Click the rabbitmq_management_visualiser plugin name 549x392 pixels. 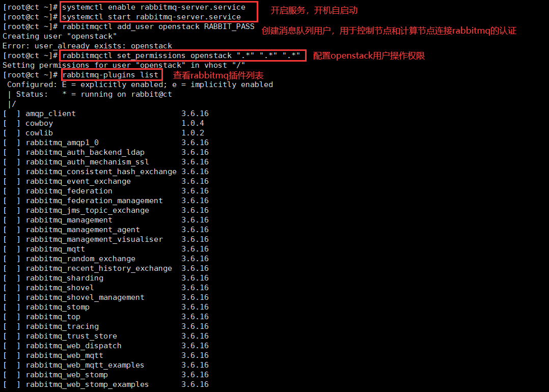pyautogui.click(x=94, y=239)
